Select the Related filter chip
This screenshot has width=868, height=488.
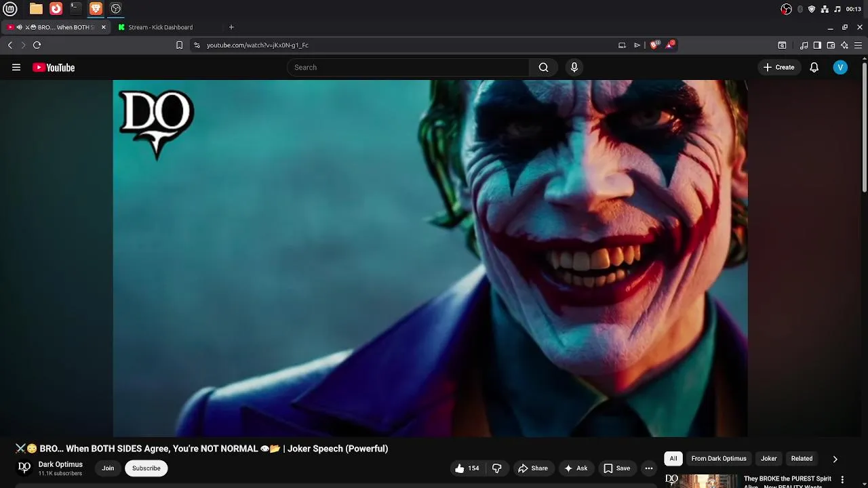[802, 459]
